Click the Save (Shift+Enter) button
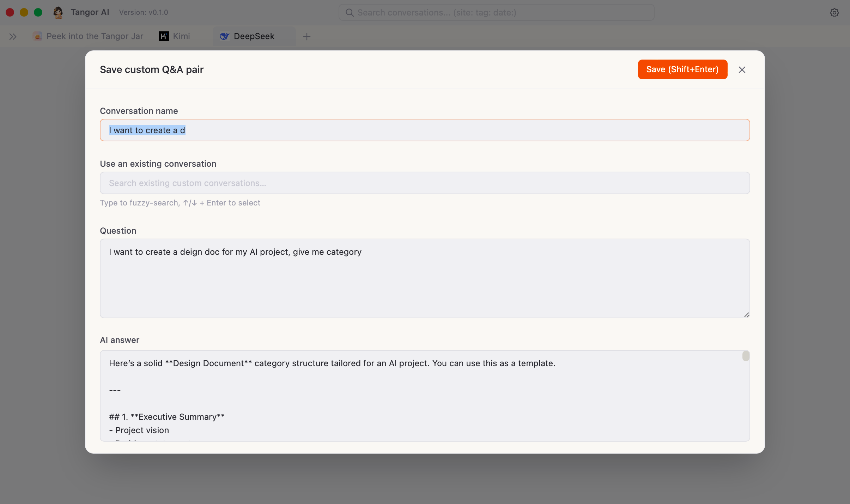 pos(682,69)
